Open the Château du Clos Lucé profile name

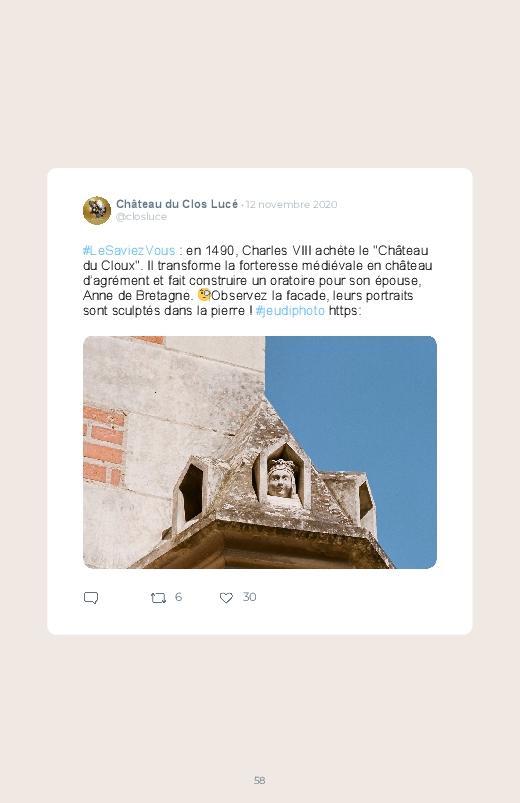pyautogui.click(x=177, y=204)
